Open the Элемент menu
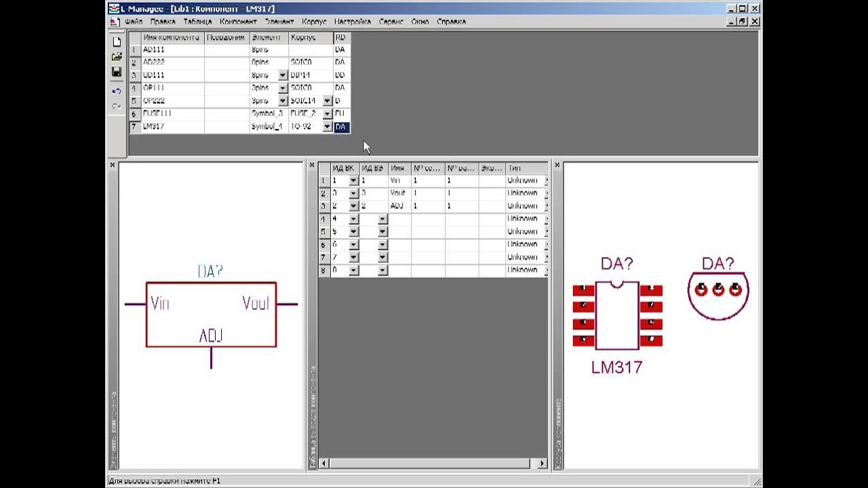The height and width of the screenshot is (488, 868). (279, 22)
